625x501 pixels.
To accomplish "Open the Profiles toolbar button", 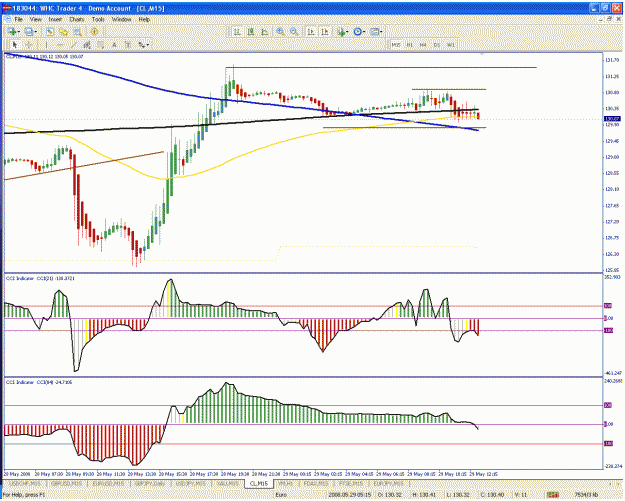I will [28, 31].
